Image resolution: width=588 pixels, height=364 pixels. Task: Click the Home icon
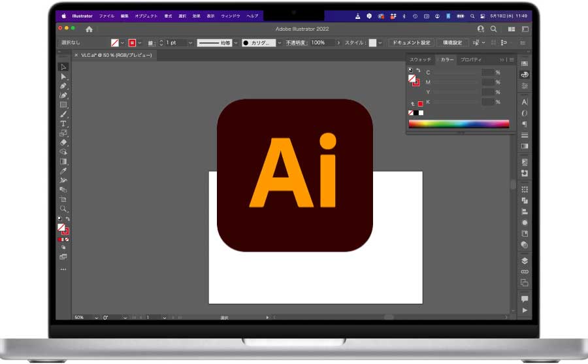89,29
